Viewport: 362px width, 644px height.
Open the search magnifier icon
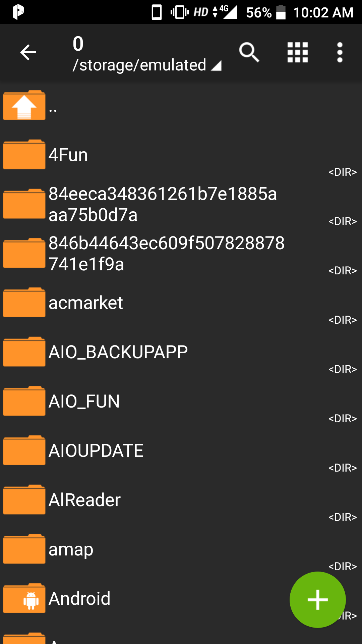tap(249, 52)
